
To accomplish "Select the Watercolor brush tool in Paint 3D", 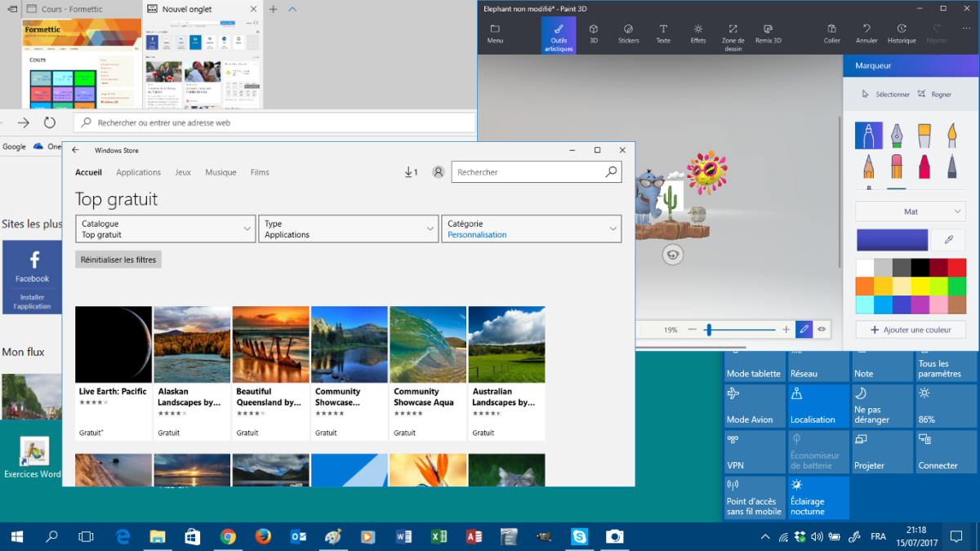I will point(952,136).
